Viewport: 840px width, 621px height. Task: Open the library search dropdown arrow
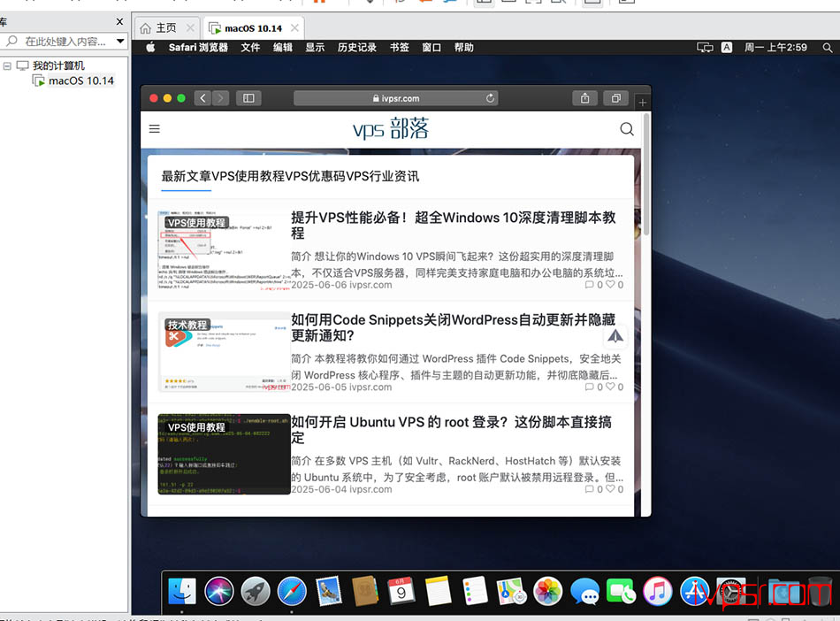[x=120, y=41]
